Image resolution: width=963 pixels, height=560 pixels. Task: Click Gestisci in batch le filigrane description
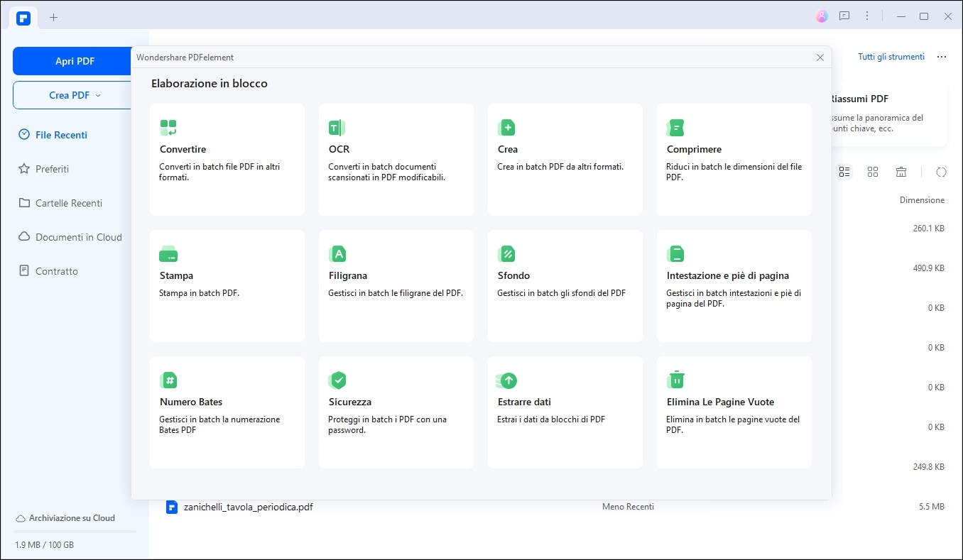pyautogui.click(x=396, y=293)
